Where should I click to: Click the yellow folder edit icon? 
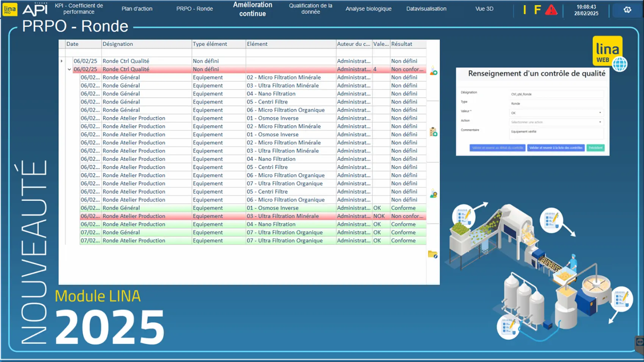click(433, 254)
